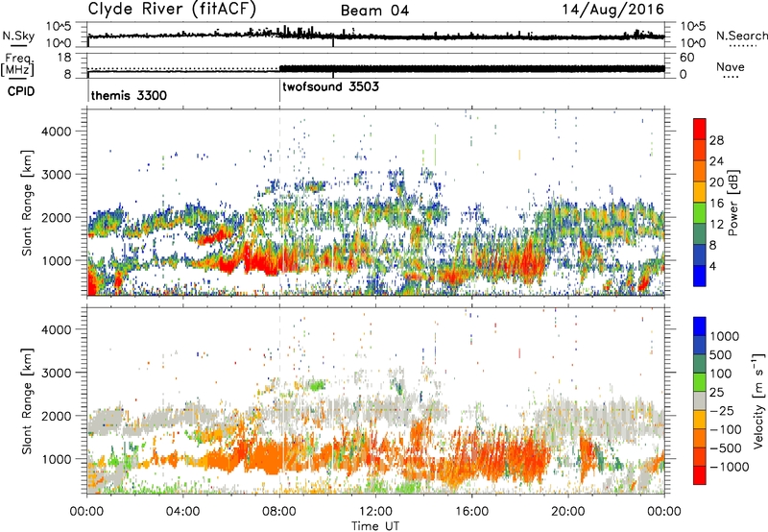The width and height of the screenshot is (768, 532).
Task: Click the "-1000" label on Velocity colorbar
Action: (x=730, y=467)
